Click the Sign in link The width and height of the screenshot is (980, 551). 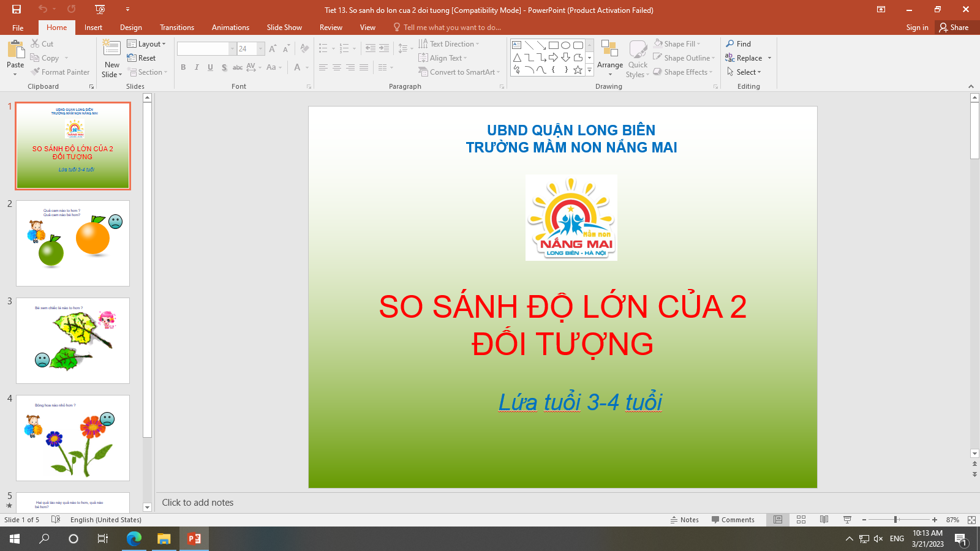[x=917, y=28]
